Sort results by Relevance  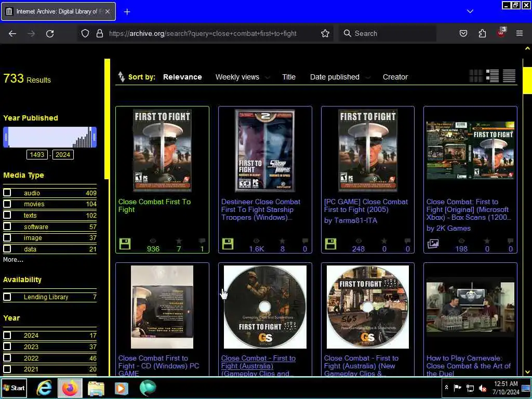click(182, 77)
